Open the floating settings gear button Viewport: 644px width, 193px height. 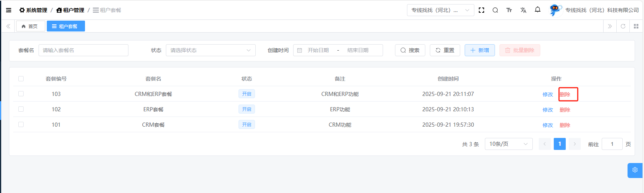click(635, 170)
